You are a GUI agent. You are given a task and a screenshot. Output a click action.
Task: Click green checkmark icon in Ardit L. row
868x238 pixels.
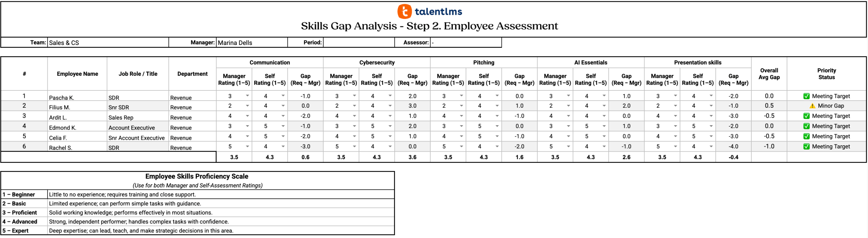806,116
